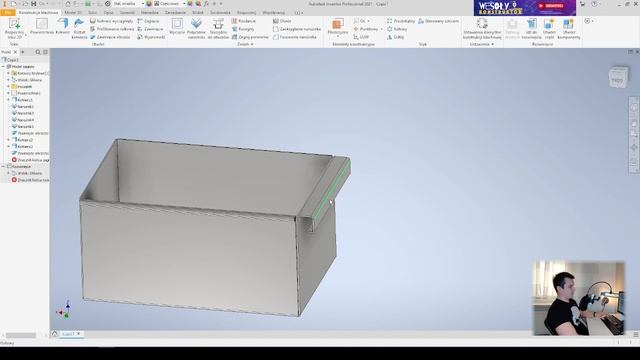
Task: Open the Oś (Axis) dropdown arrow
Action: tap(368, 21)
